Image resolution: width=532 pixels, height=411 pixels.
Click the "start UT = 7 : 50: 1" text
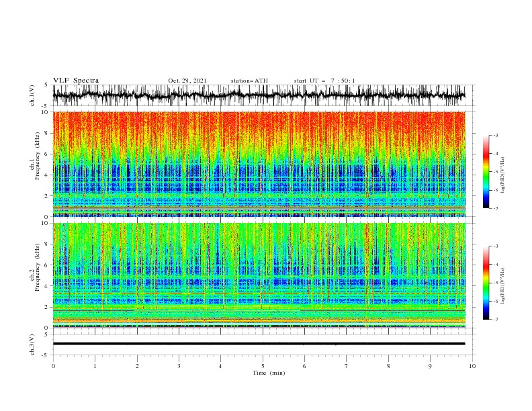[x=324, y=81]
